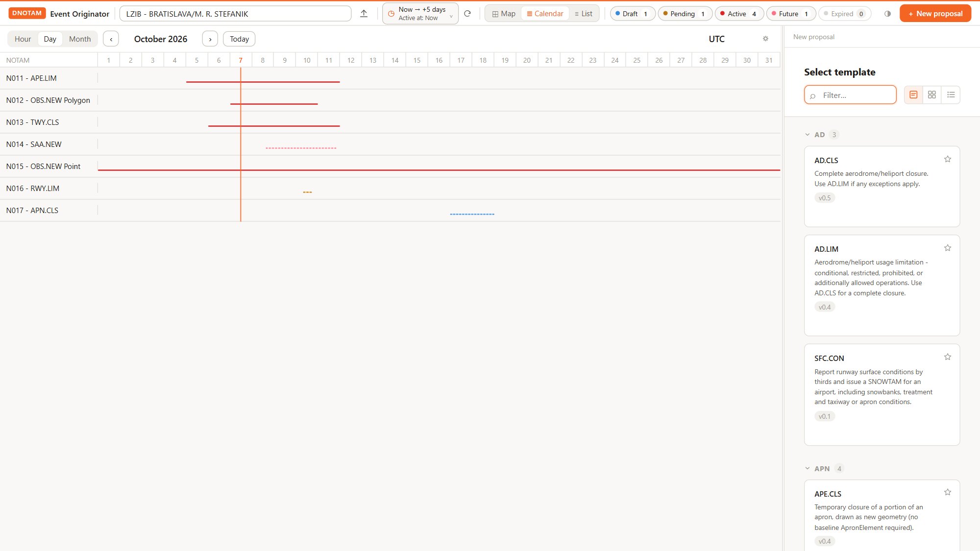
Task: Click the N014 SAA.NEW dashed future bar
Action: point(301,148)
